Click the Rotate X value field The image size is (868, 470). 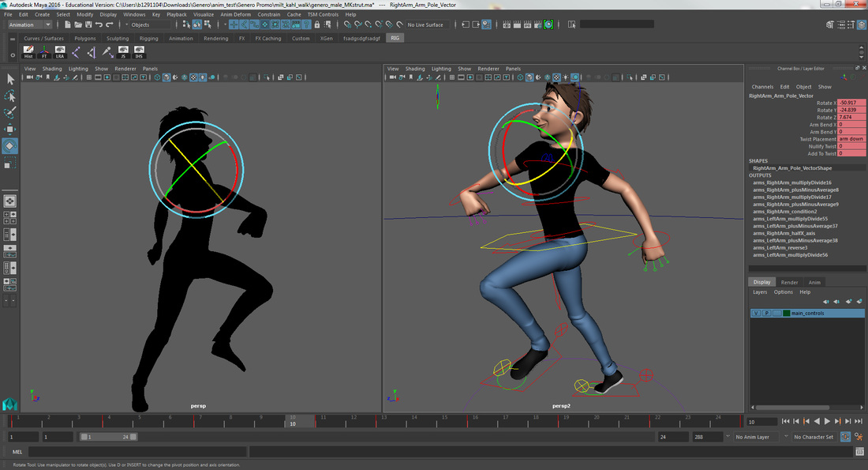851,103
